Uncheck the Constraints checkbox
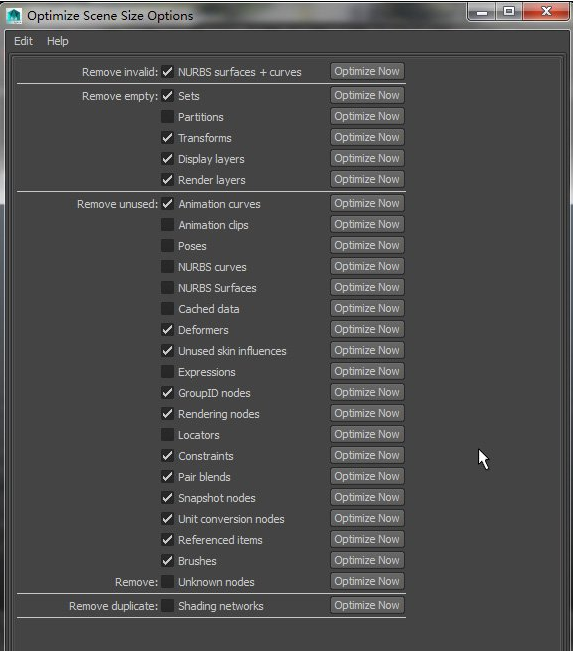This screenshot has width=573, height=651. coord(167,455)
